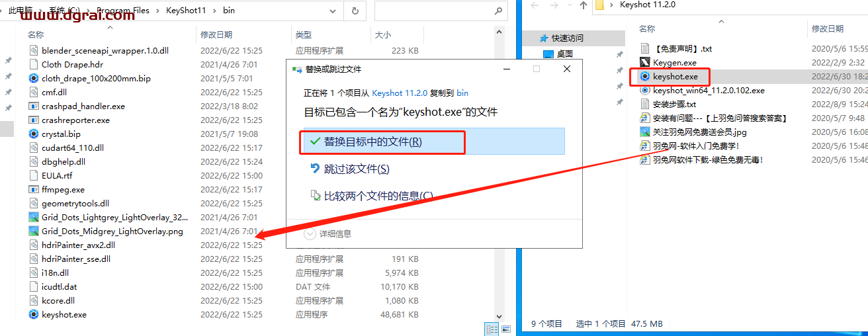Screen dimensions: 868x336
Task: Switch to details list view mode
Action: tap(492, 329)
